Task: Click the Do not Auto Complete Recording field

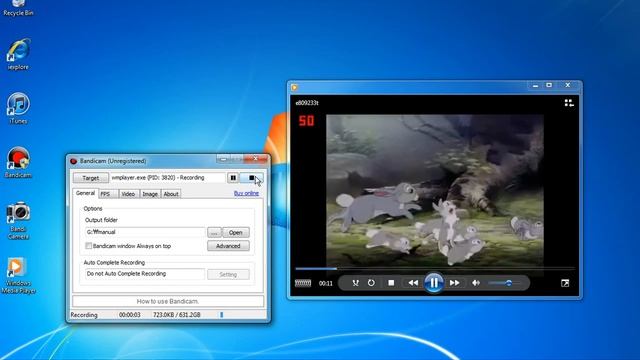Action: click(145, 273)
